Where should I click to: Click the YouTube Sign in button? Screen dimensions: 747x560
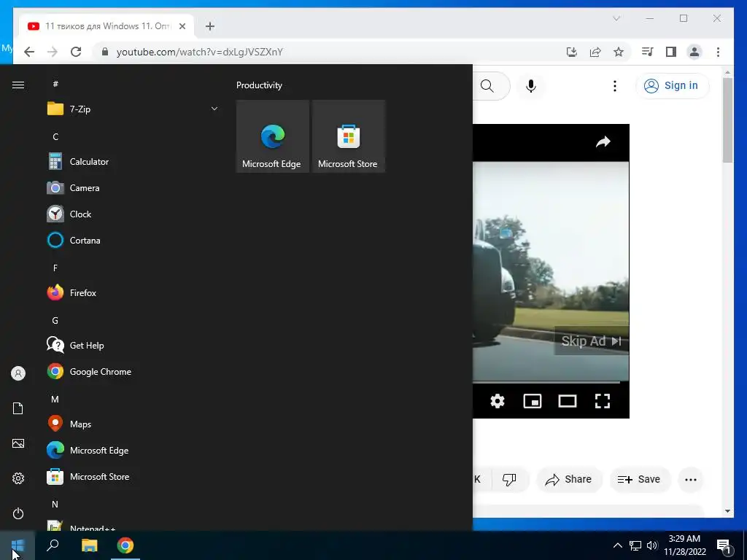[672, 86]
